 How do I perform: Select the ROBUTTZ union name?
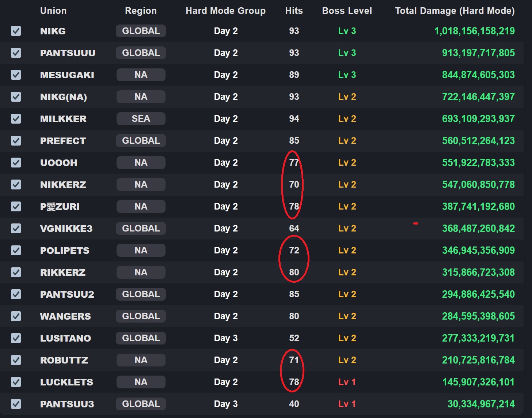pos(64,360)
